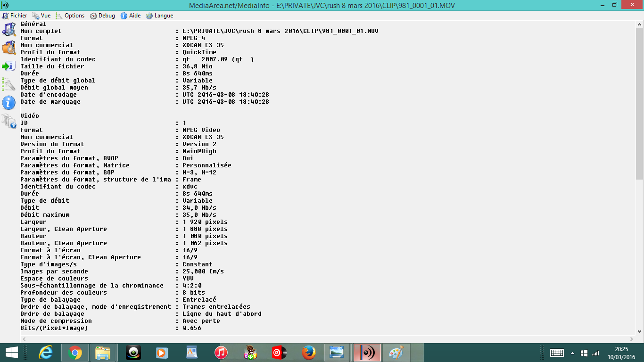Open the green eye app on the taskbar

point(133,353)
